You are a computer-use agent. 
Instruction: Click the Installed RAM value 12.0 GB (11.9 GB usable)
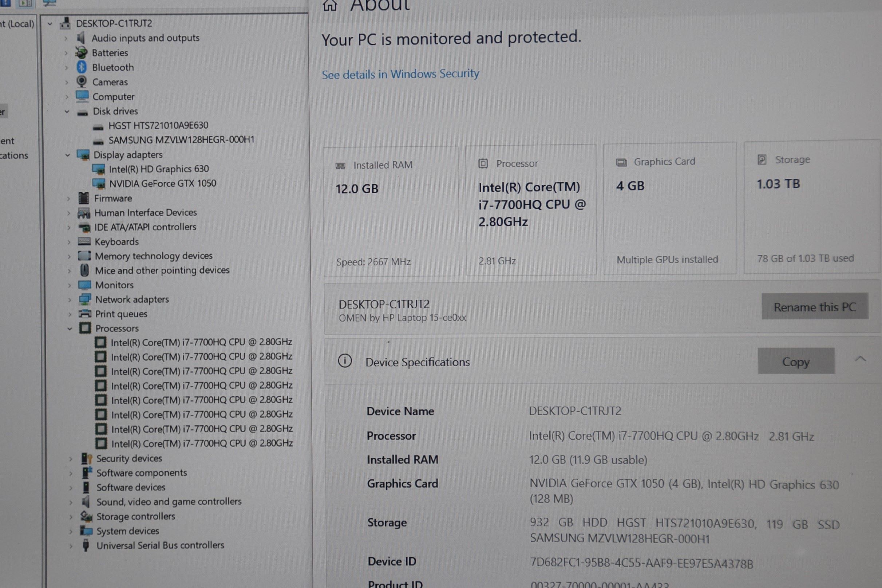pyautogui.click(x=588, y=460)
